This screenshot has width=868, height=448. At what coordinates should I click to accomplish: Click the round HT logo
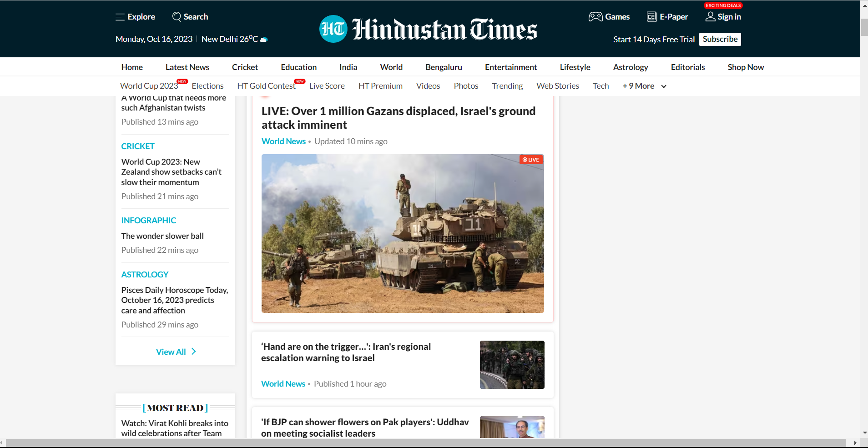pos(333,29)
